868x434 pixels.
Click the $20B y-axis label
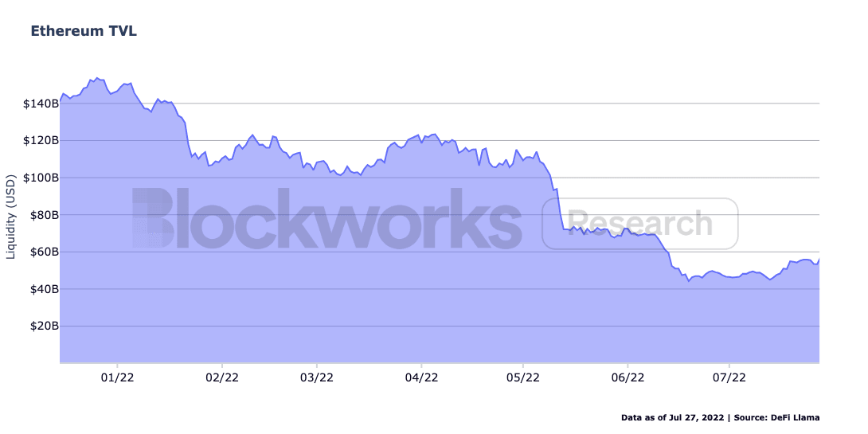pyautogui.click(x=43, y=326)
